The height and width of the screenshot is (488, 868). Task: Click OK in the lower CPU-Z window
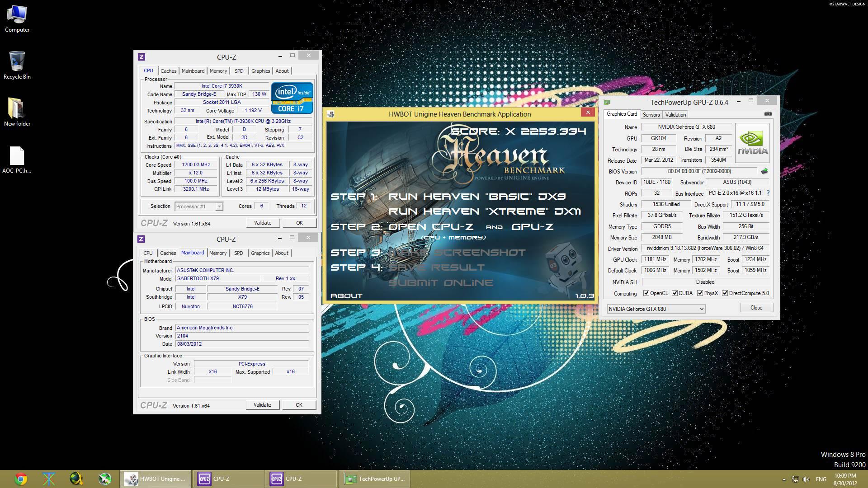point(299,405)
